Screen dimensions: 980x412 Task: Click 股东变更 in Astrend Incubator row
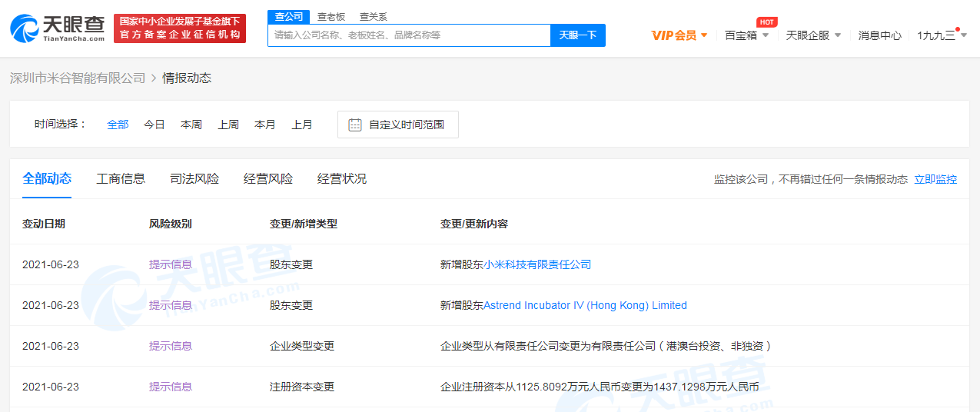click(x=291, y=305)
